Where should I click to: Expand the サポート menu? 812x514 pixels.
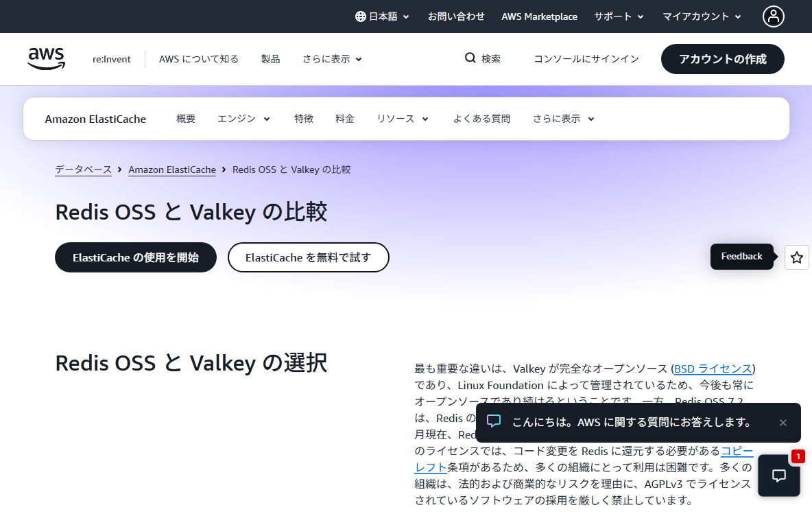(619, 16)
